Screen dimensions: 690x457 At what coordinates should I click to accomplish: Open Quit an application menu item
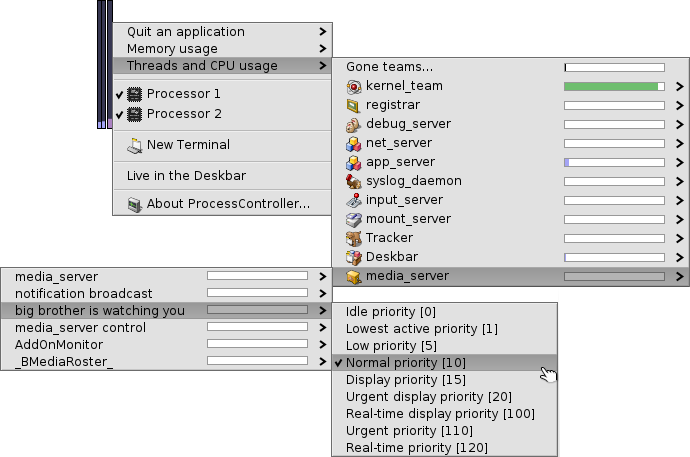coord(222,31)
